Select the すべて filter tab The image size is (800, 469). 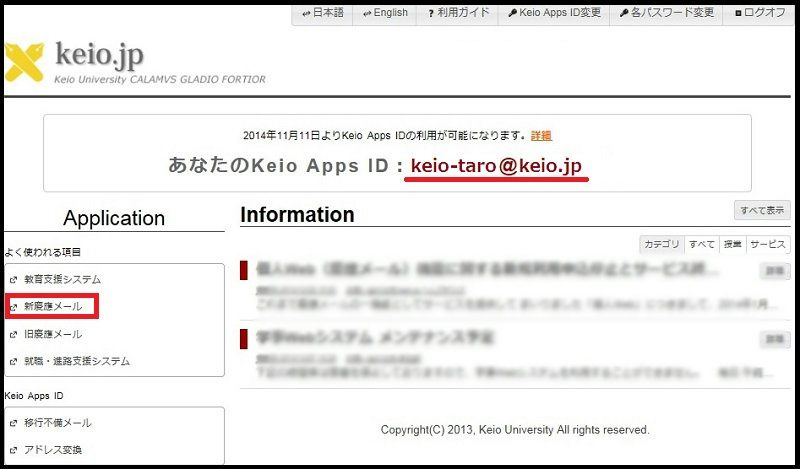pyautogui.click(x=701, y=244)
